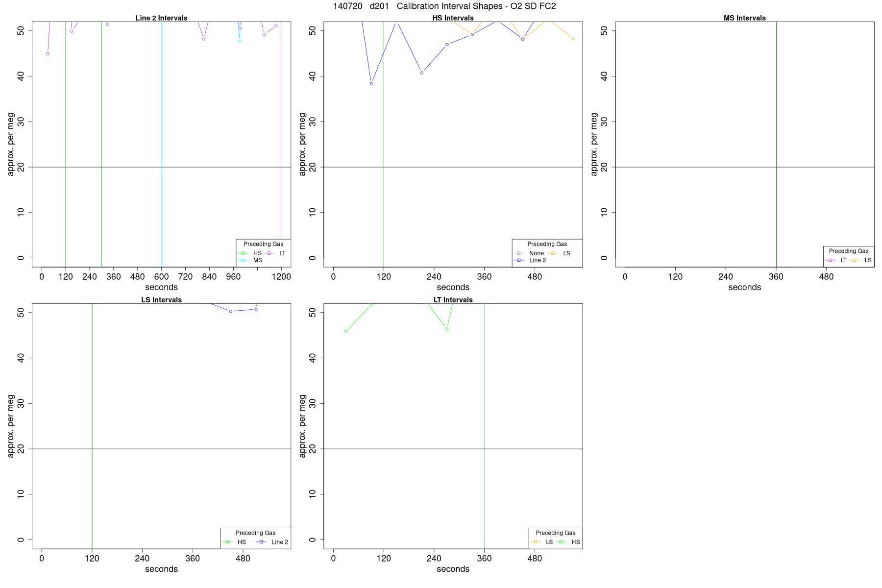Select the 'LS Intervals' panel title
The height and width of the screenshot is (588, 882).
pos(161,300)
